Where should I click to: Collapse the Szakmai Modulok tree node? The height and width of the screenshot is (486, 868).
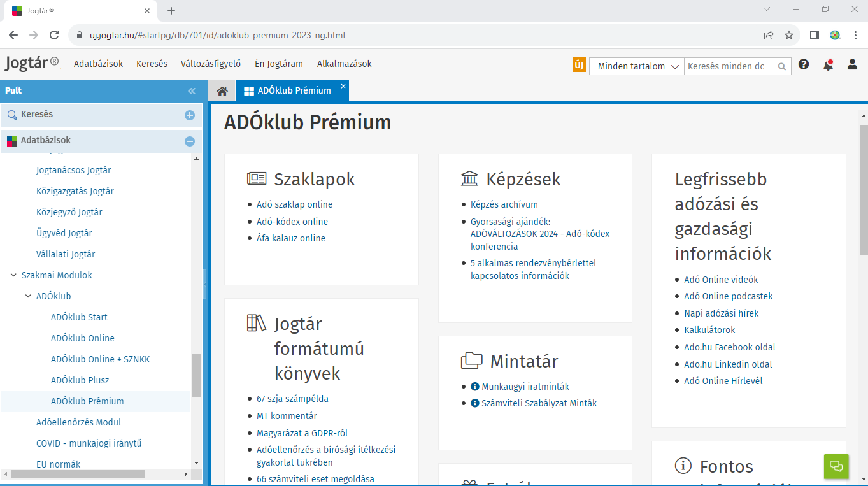tap(13, 275)
